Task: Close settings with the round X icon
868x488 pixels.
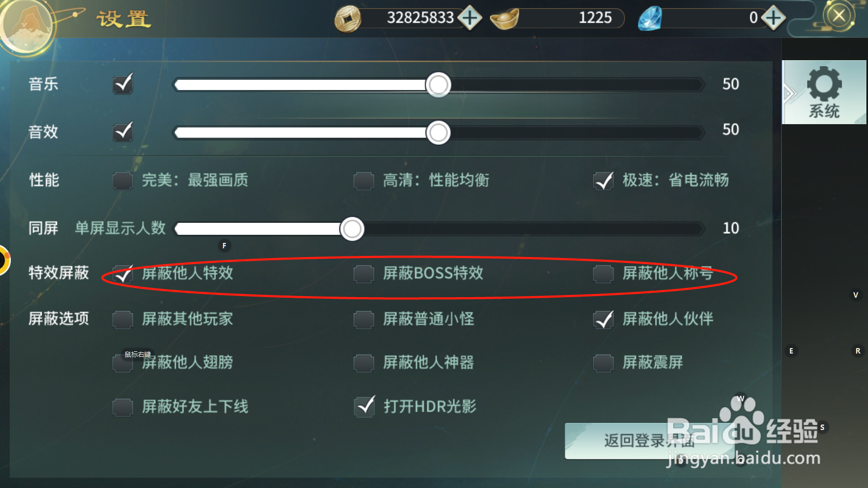Action: point(839,16)
